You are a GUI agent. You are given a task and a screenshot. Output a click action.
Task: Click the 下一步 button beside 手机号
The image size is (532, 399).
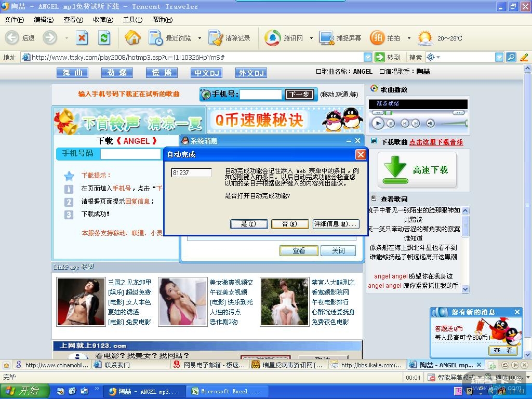(x=299, y=95)
